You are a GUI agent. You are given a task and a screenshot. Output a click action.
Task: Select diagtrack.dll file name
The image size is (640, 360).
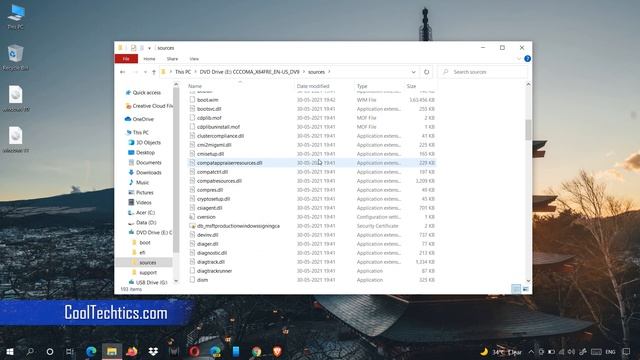(211, 262)
